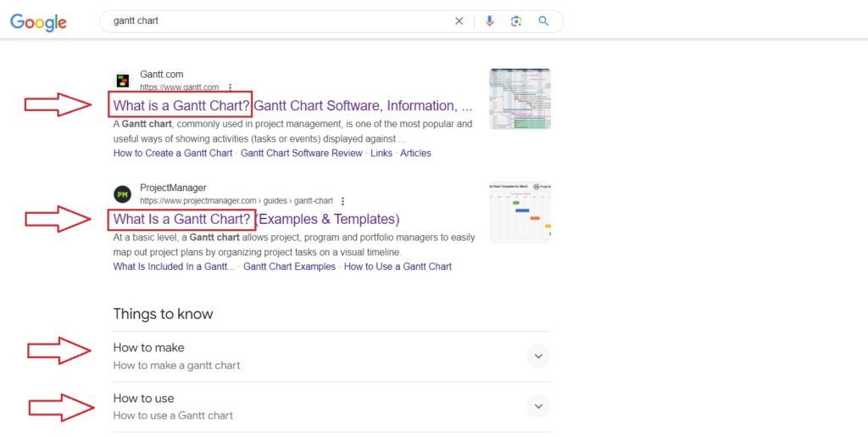Click the Gantt.com favicon
The width and height of the screenshot is (868, 437).
click(x=122, y=81)
